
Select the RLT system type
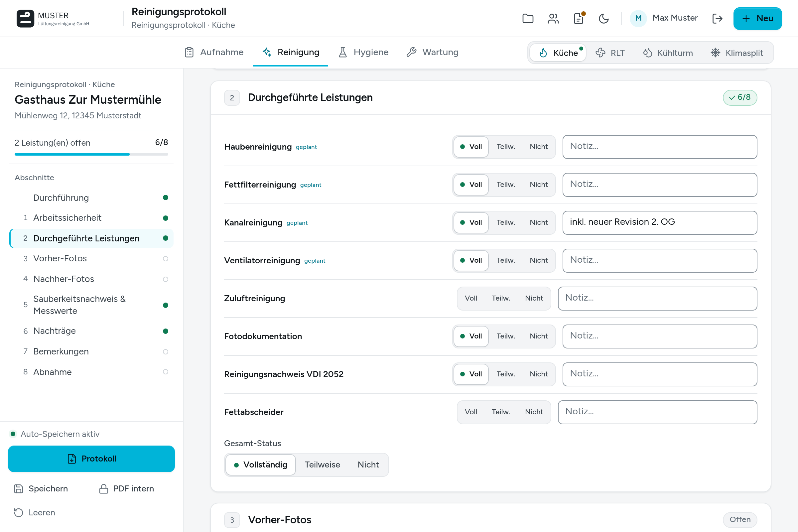point(610,53)
